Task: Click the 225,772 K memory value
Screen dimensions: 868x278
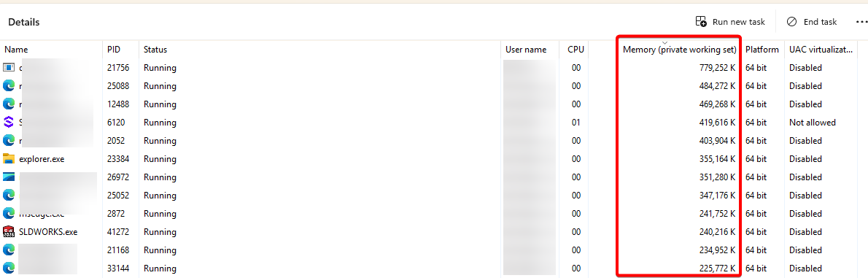Action: (718, 268)
